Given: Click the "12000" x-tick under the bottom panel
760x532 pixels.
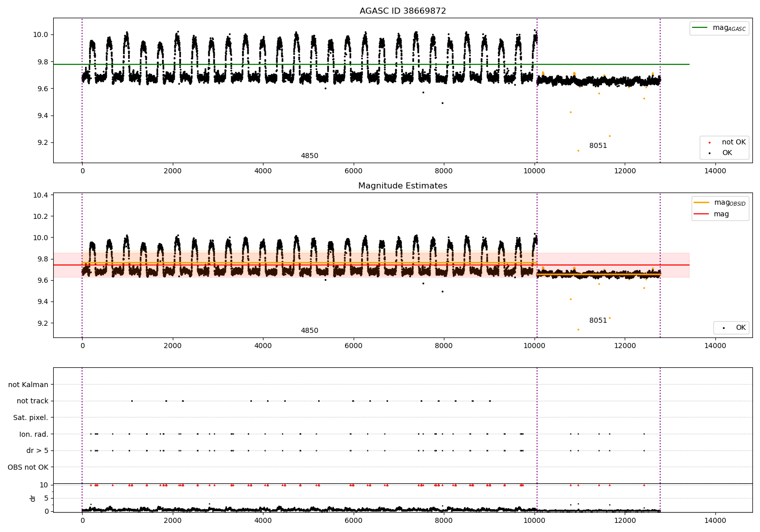Looking at the screenshot, I should 625,521.
